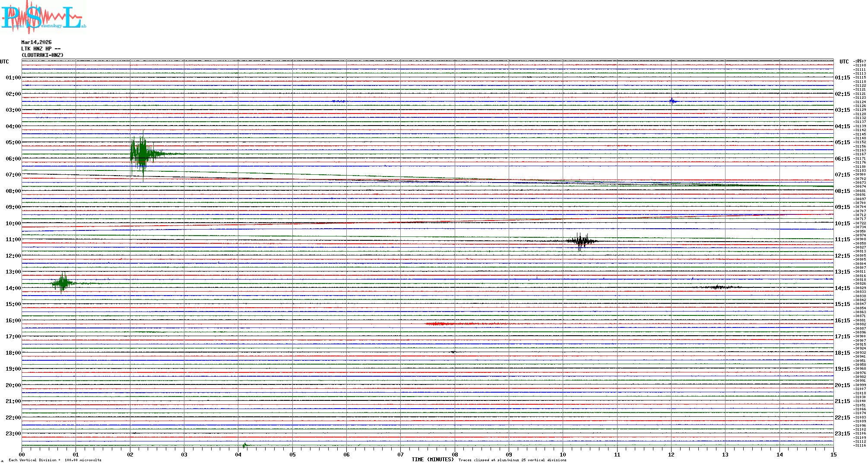This screenshot has height=466, width=868.
Task: Click minute marker 15 on bottom axis
Action: [833, 454]
